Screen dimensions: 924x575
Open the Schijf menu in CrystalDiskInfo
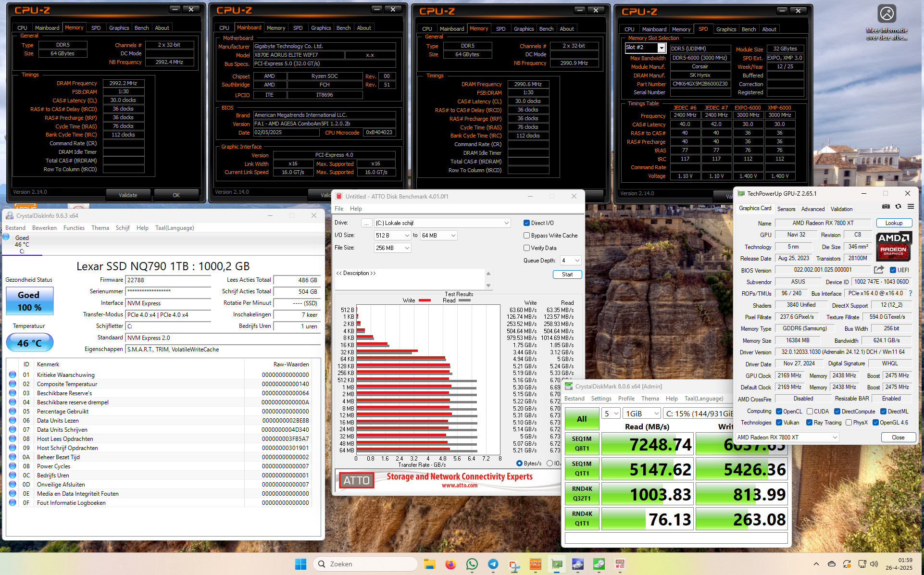pyautogui.click(x=123, y=227)
